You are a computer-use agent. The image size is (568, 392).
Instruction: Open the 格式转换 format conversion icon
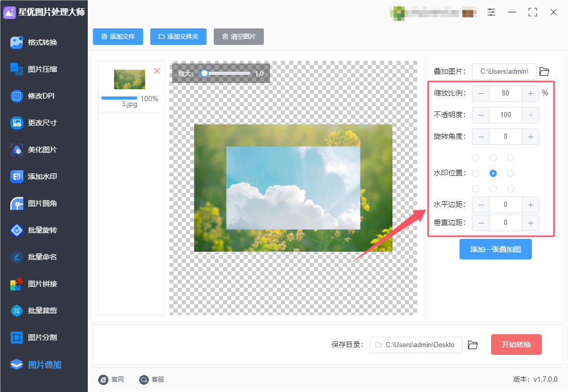17,42
